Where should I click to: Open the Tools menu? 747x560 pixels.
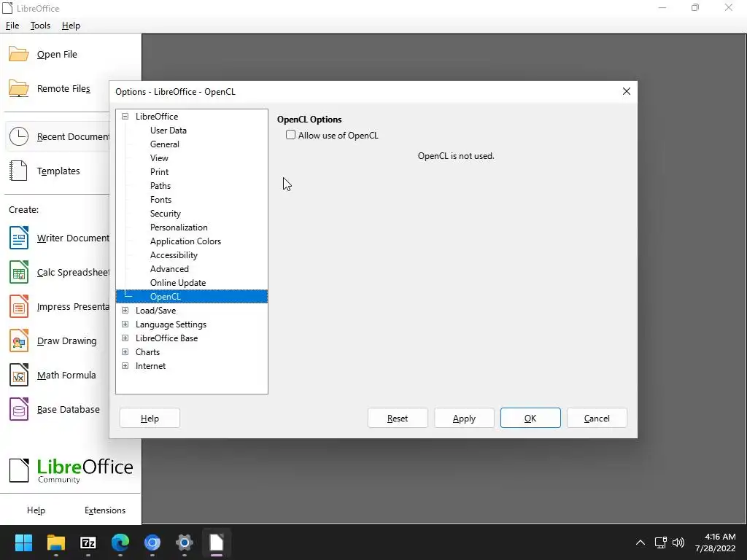[x=40, y=26]
